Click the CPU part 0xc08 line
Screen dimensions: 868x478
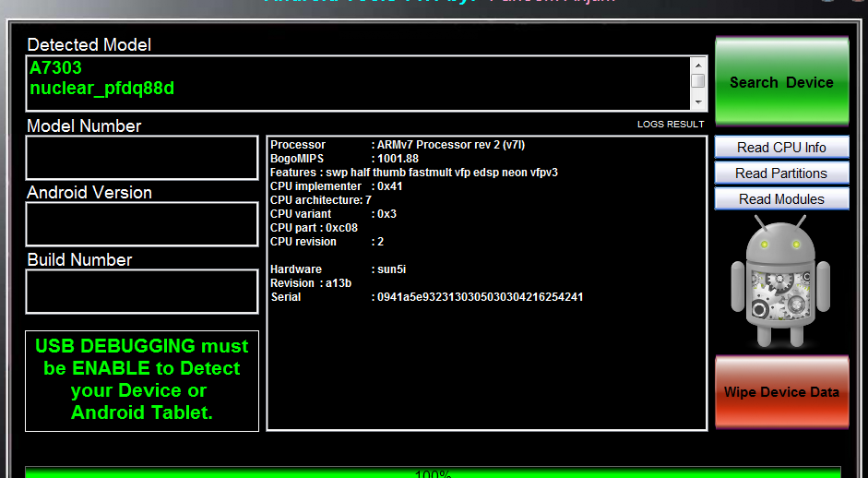tap(314, 228)
